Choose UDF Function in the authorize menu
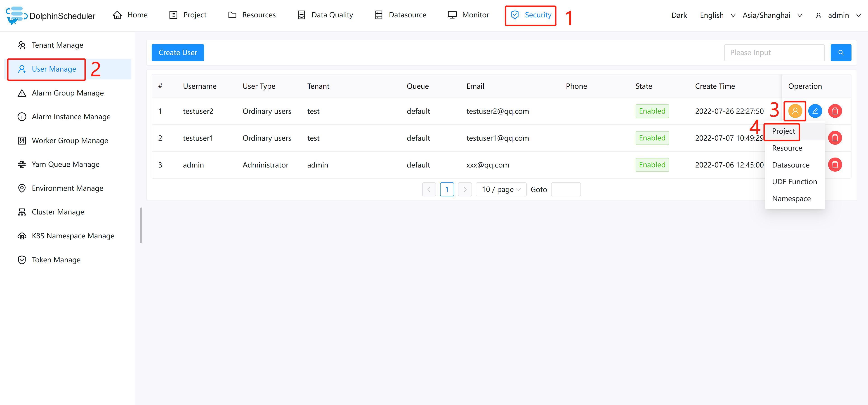 [x=794, y=182]
